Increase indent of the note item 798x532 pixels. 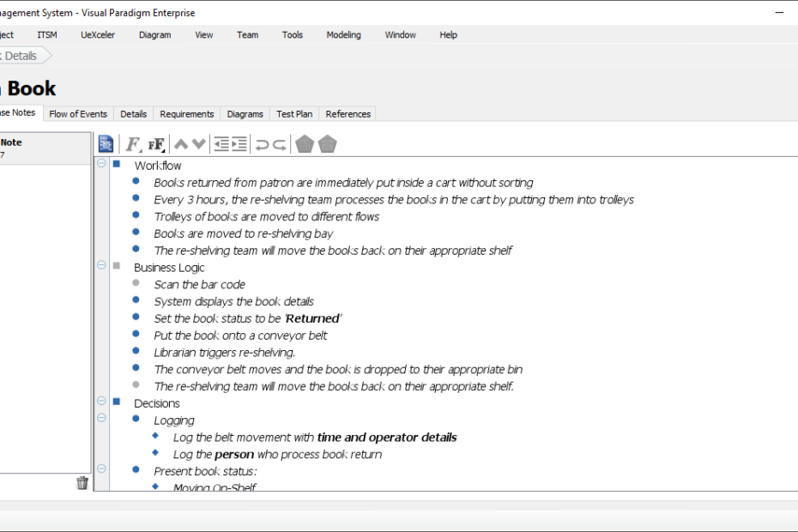[x=239, y=144]
